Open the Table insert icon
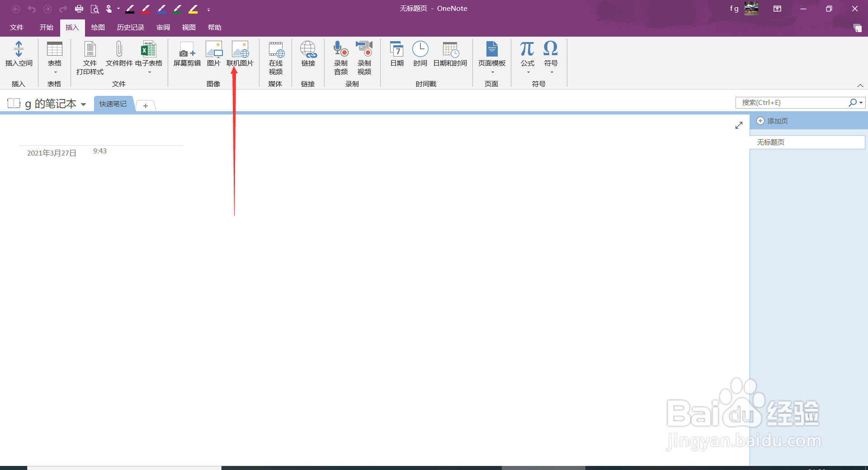 [55, 49]
